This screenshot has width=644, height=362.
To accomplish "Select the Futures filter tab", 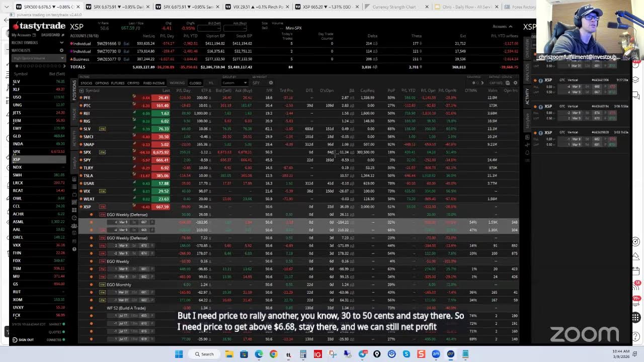I will point(117,83).
